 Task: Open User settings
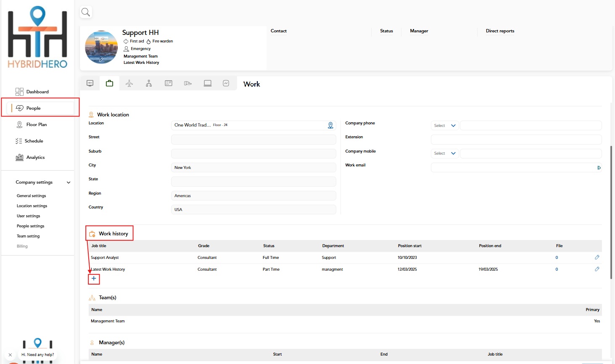point(29,216)
